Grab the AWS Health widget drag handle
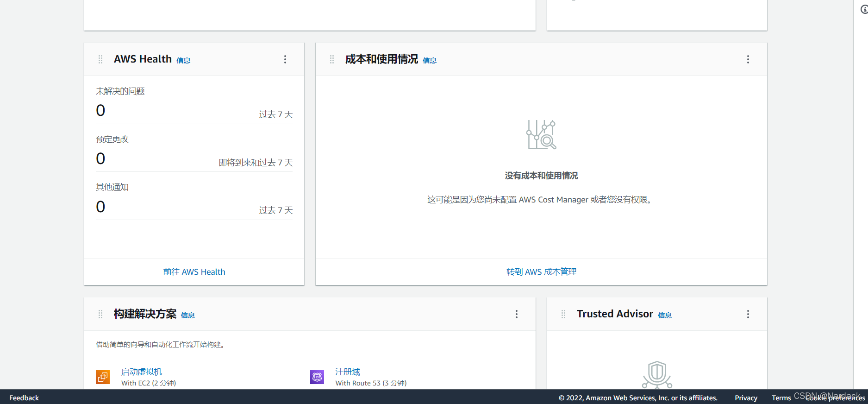The width and height of the screenshot is (868, 404). 100,59
